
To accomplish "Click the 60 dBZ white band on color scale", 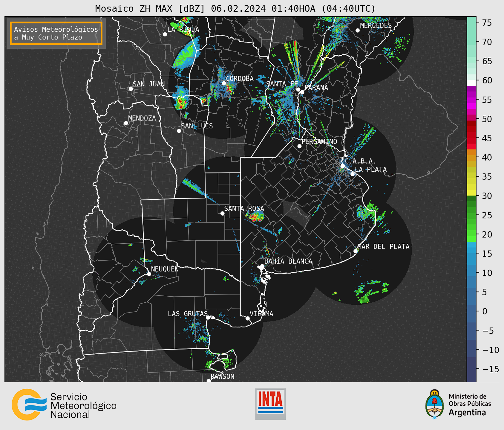I will [x=471, y=83].
